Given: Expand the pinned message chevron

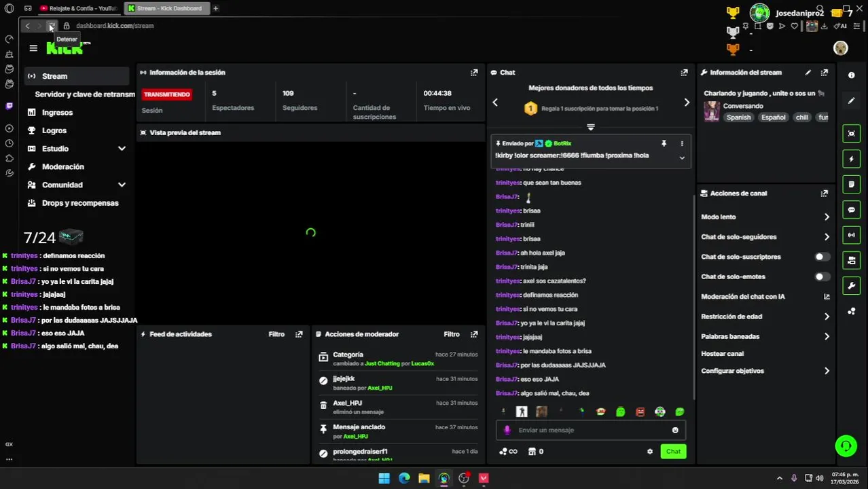Looking at the screenshot, I should pyautogui.click(x=682, y=158).
